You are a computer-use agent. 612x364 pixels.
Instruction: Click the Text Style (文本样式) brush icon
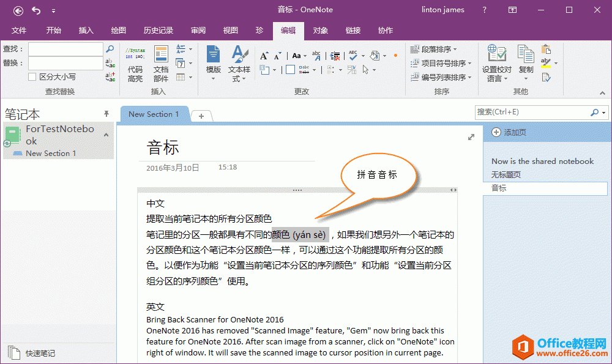point(239,63)
